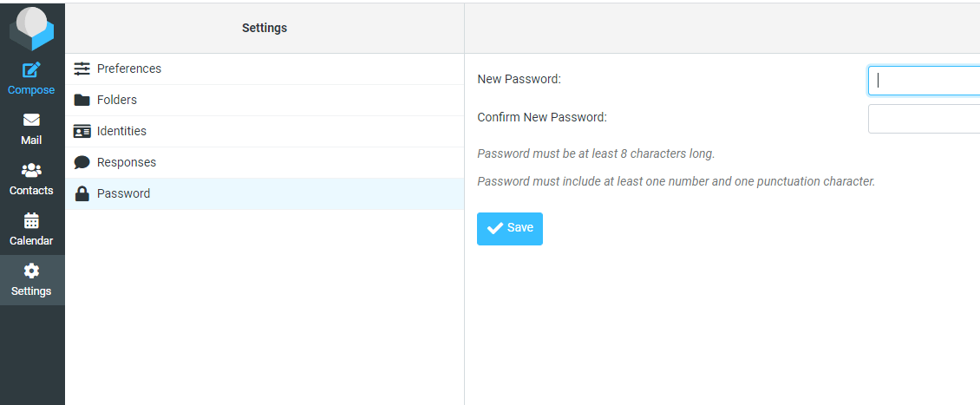980x405 pixels.
Task: Click the Confirm New Password field
Action: (x=924, y=119)
